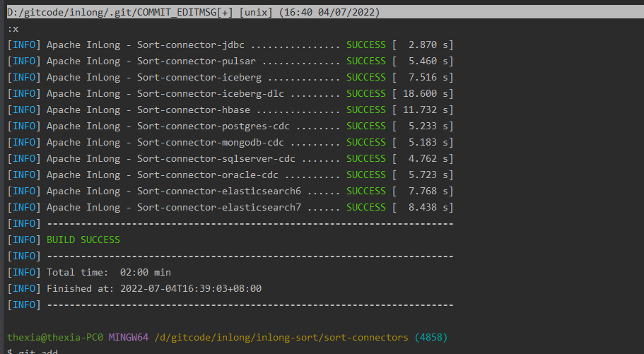Select the 'Sort-connector-elasticsearch6' module name
This screenshot has height=354, width=644.
219,191
